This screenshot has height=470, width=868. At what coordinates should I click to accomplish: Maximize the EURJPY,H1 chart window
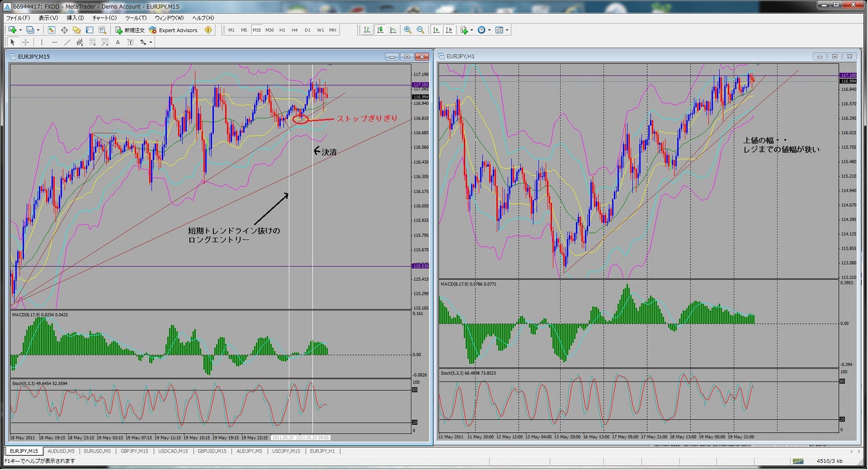coord(834,56)
